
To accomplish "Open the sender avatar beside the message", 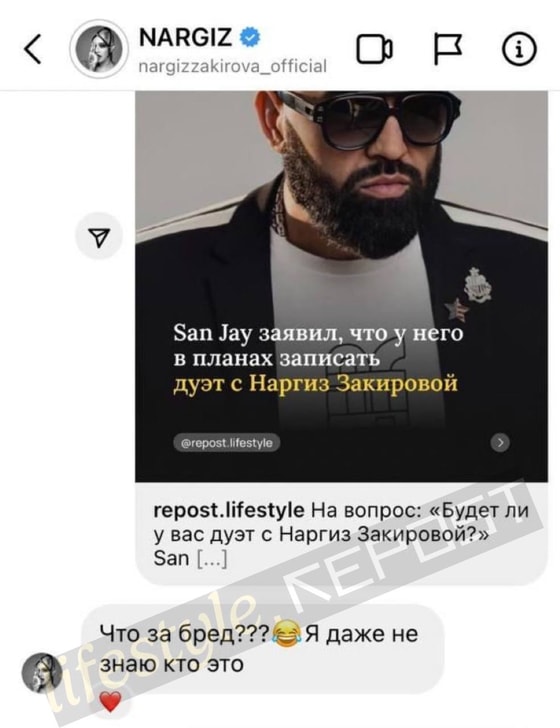I will click(x=42, y=673).
